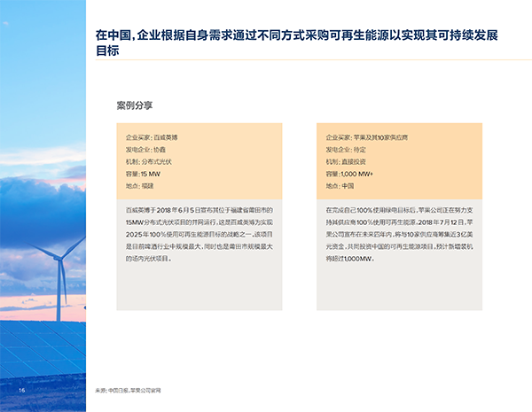Select the '发电企业: 待定' line
The width and height of the screenshot is (532, 412).
(x=346, y=150)
